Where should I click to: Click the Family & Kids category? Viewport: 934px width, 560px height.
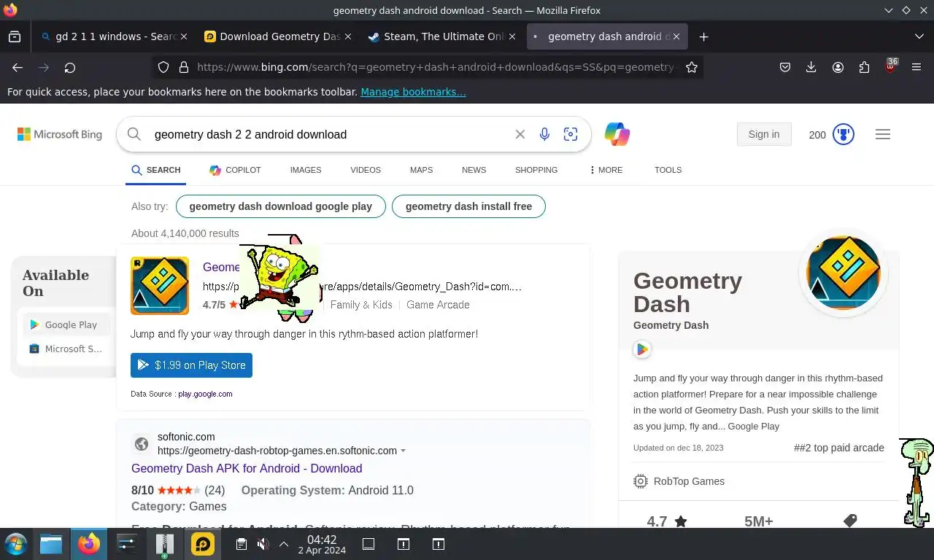click(361, 305)
